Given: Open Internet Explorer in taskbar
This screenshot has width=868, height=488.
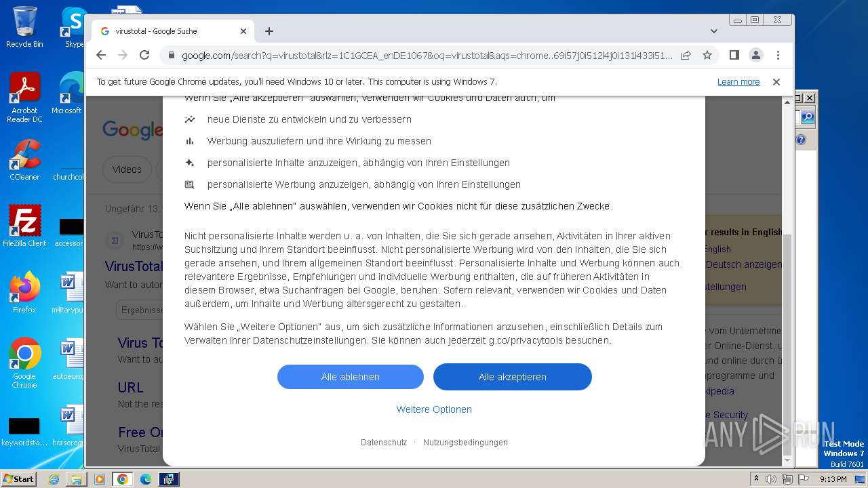Looking at the screenshot, I should point(54,479).
